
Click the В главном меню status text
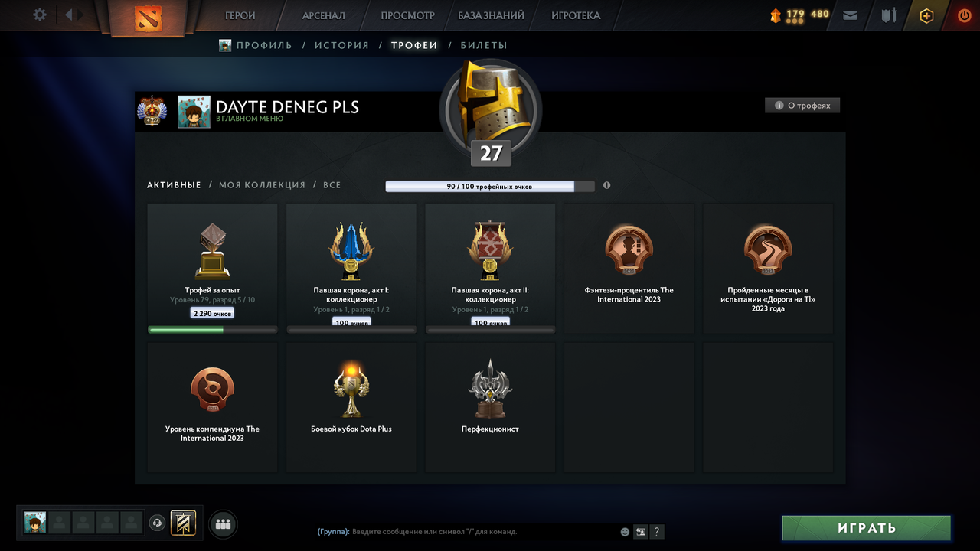250,119
